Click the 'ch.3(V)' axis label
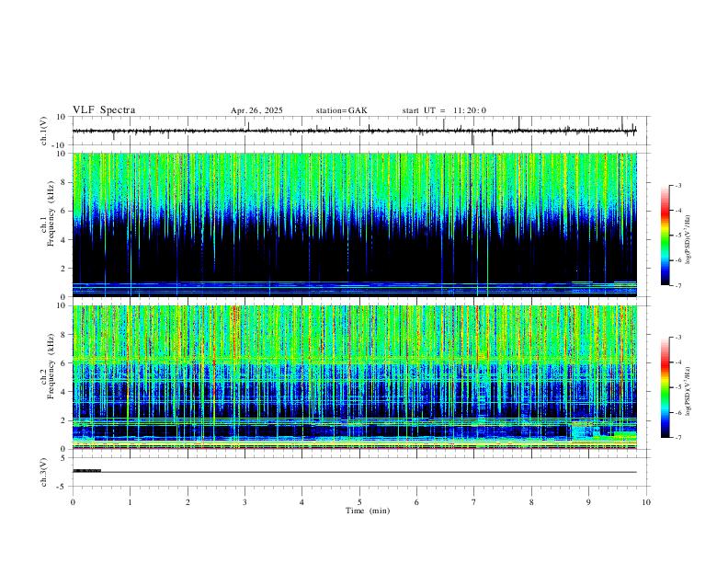 point(44,472)
